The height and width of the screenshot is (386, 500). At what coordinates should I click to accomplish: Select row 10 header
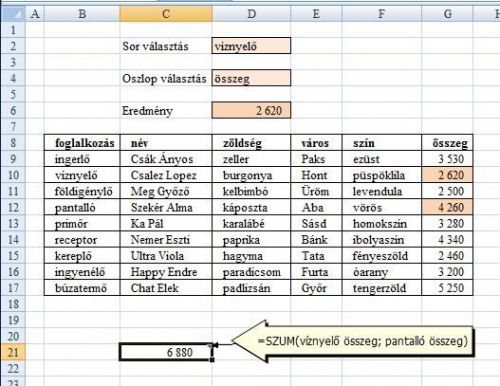pyautogui.click(x=13, y=175)
